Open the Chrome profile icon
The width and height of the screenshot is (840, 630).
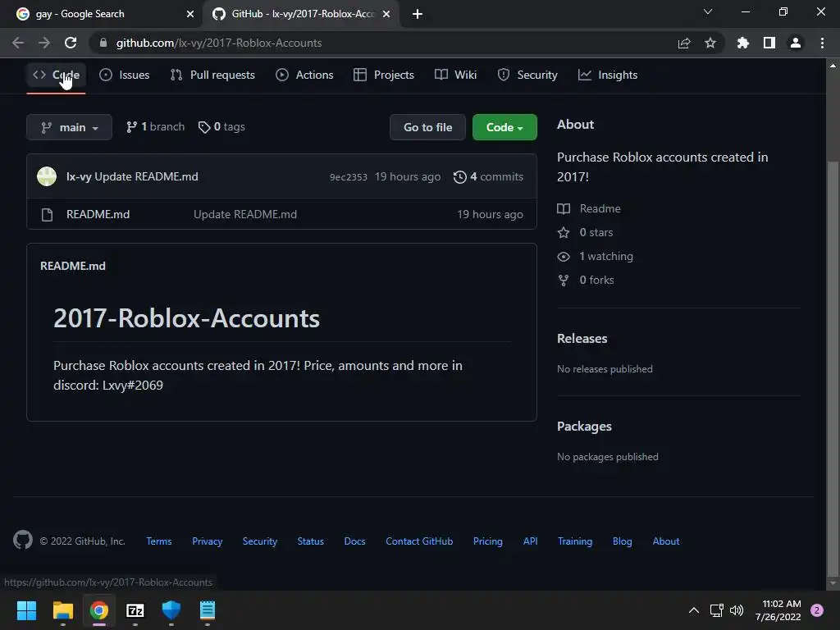[796, 43]
